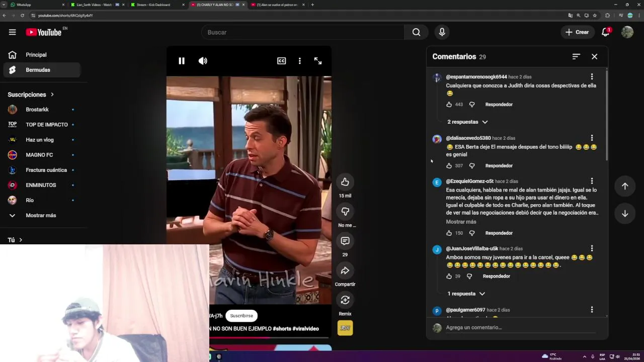Pause the Short with the pause button
The height and width of the screenshot is (362, 644).
182,61
